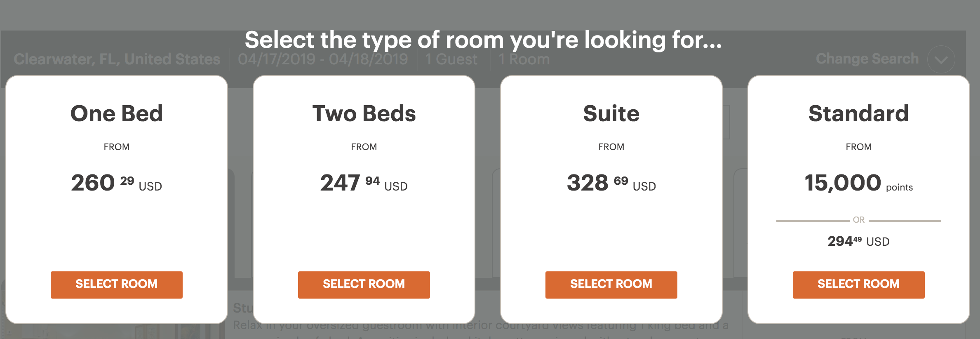Click the 15,000 points price
This screenshot has height=339, width=980.
(858, 183)
